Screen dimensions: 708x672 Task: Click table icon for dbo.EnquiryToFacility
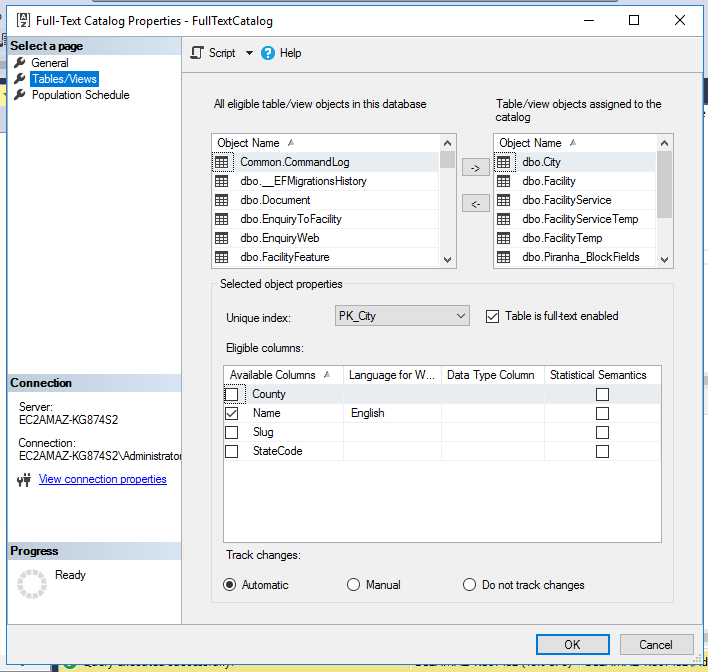coord(222,219)
